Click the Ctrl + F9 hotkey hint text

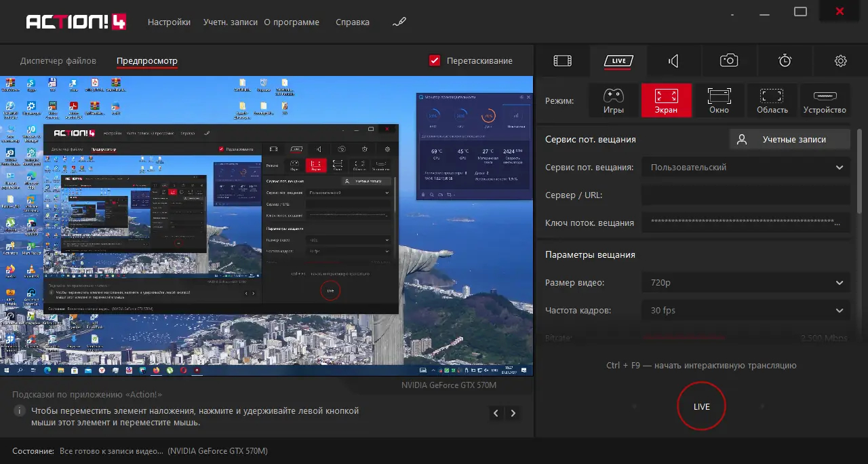(701, 365)
